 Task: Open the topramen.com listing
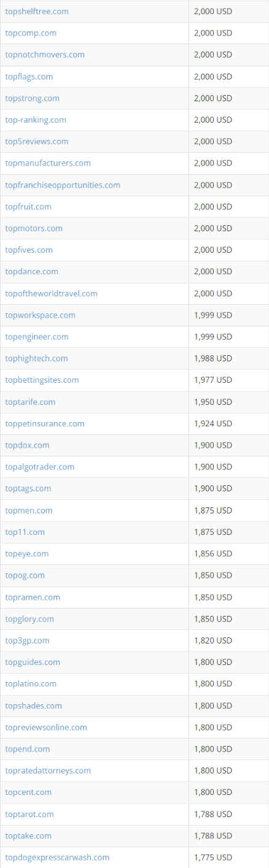33,597
